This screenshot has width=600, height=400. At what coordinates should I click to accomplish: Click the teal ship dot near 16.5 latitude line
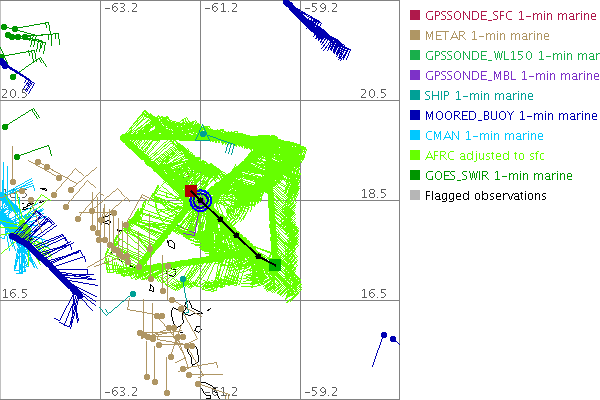(133, 294)
